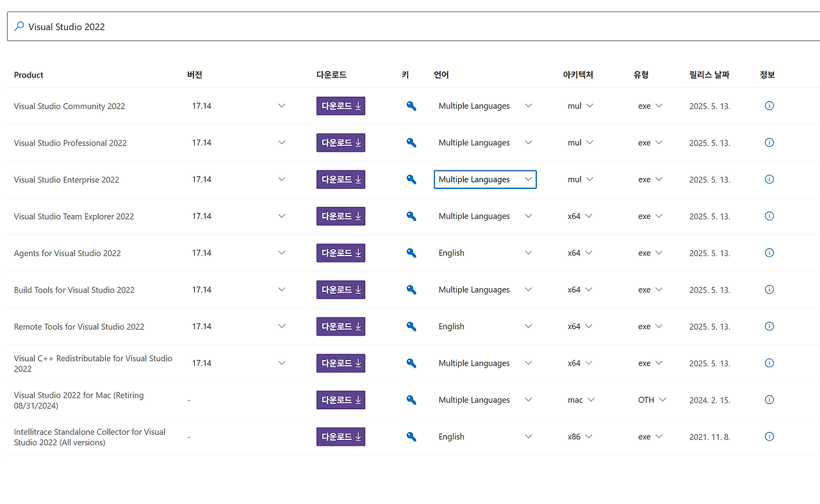Show product key for Build Tools row
Viewport: 820px width, 504px height.
pos(411,289)
